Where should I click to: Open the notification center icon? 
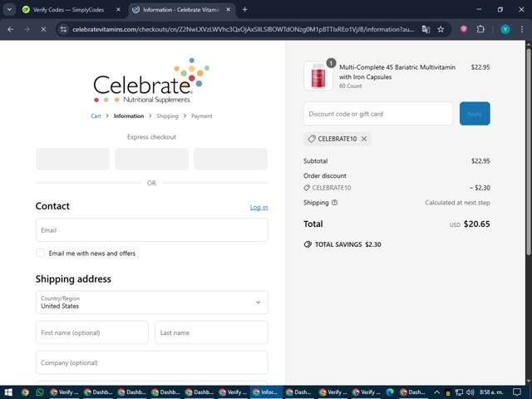click(x=517, y=392)
